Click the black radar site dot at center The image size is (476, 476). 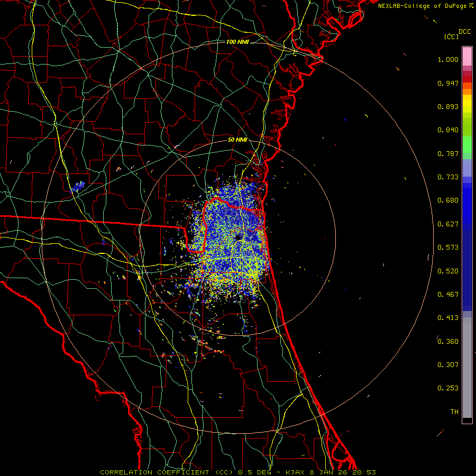239,237
